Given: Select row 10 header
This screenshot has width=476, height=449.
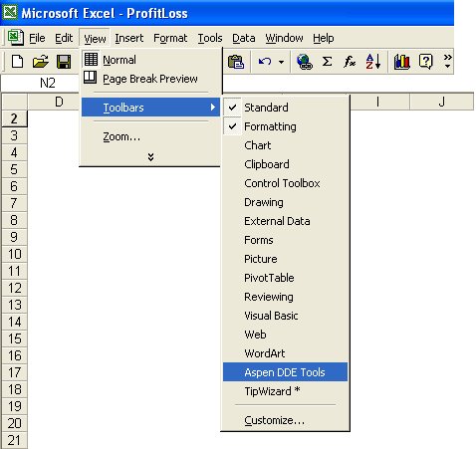Looking at the screenshot, I should click(14, 254).
